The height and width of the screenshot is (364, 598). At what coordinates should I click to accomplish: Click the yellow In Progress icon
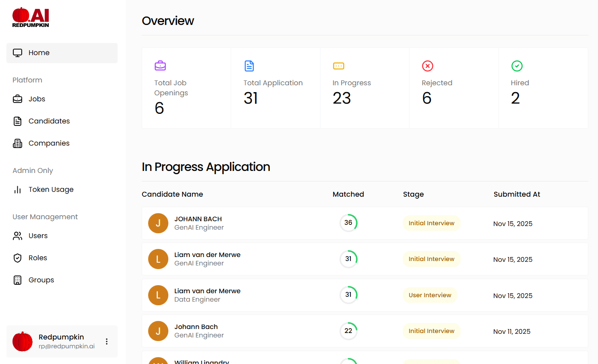pyautogui.click(x=338, y=66)
